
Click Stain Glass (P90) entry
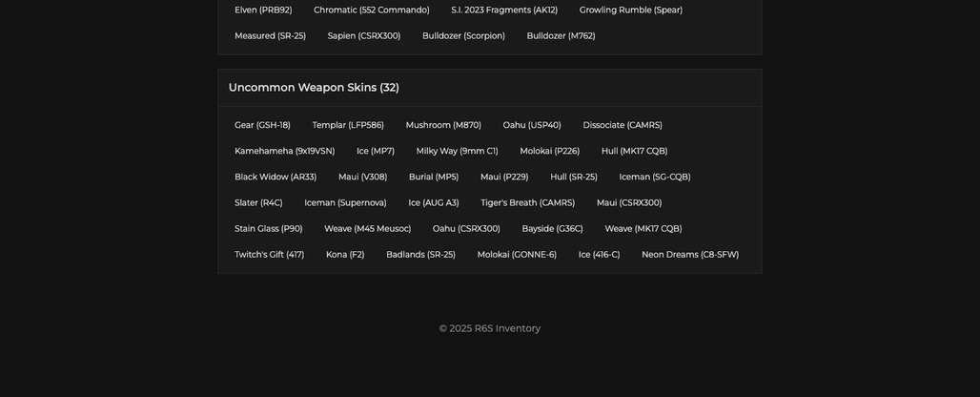tap(269, 229)
